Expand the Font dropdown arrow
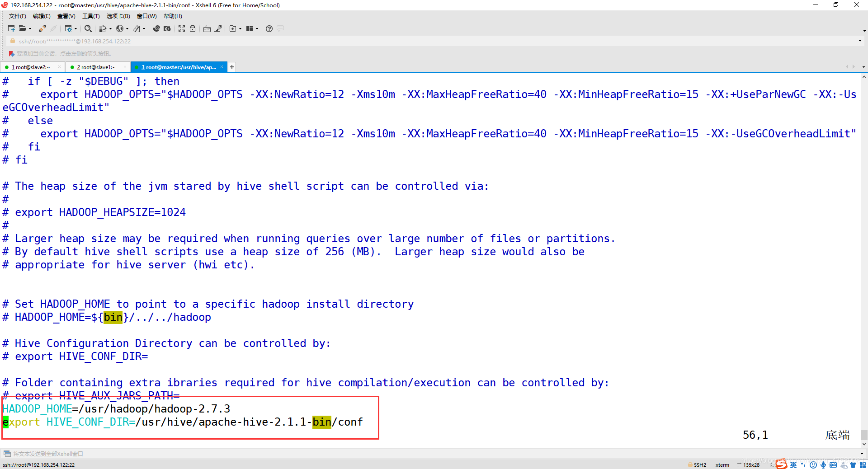868x469 pixels. [x=144, y=28]
